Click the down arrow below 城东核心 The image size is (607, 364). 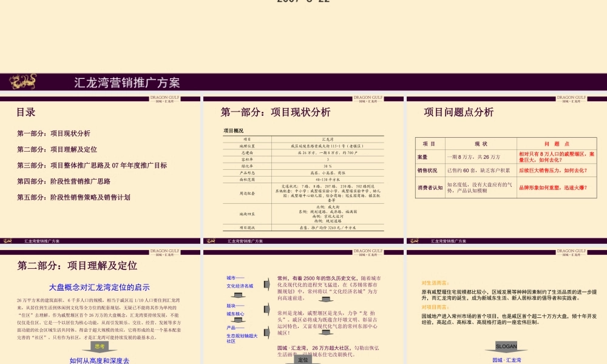pyautogui.click(x=237, y=321)
